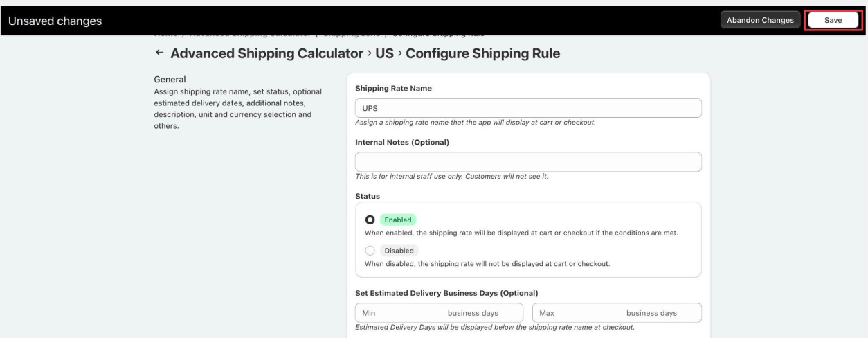Click into the Internal Notes input field
The image size is (868, 338).
528,162
